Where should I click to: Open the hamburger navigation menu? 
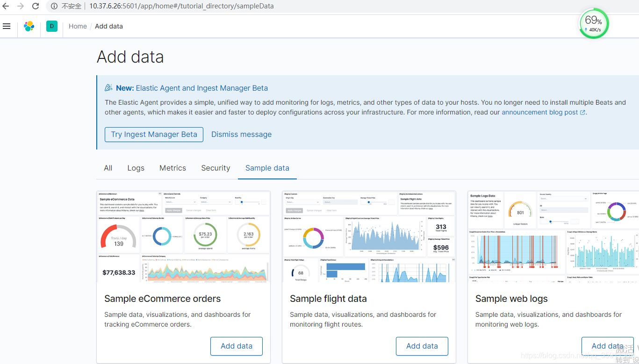(x=7, y=26)
